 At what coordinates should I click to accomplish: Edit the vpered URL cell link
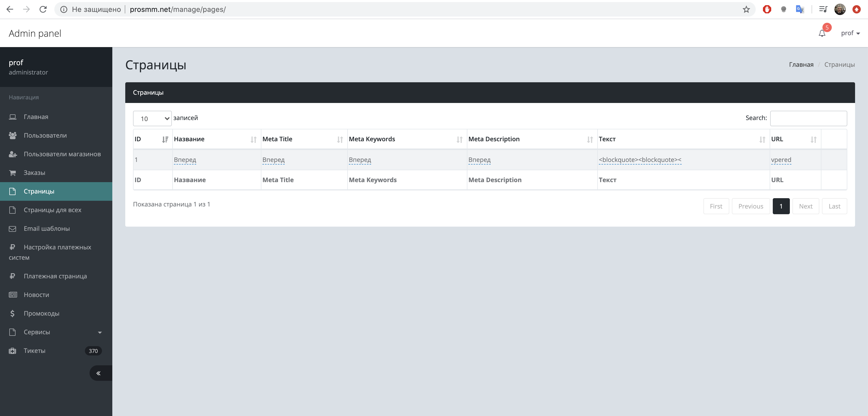click(x=781, y=160)
